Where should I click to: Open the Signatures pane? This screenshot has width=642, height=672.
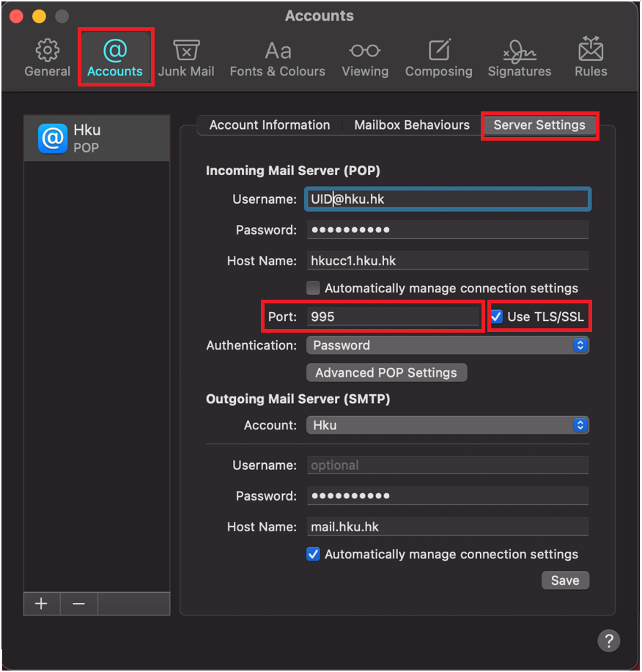tap(520, 57)
